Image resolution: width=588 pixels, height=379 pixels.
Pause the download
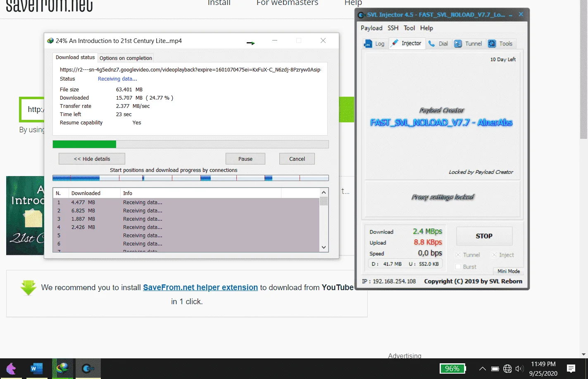point(245,159)
